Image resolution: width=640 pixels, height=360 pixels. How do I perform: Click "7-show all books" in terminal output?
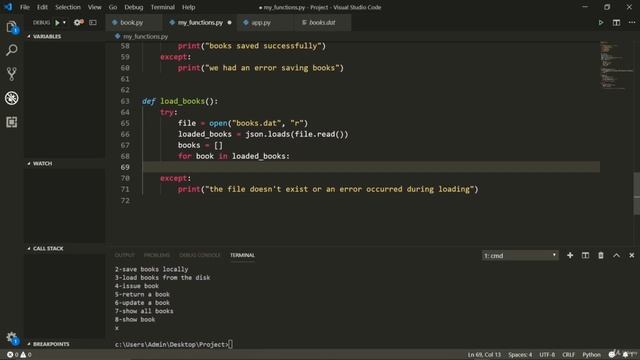click(x=144, y=311)
